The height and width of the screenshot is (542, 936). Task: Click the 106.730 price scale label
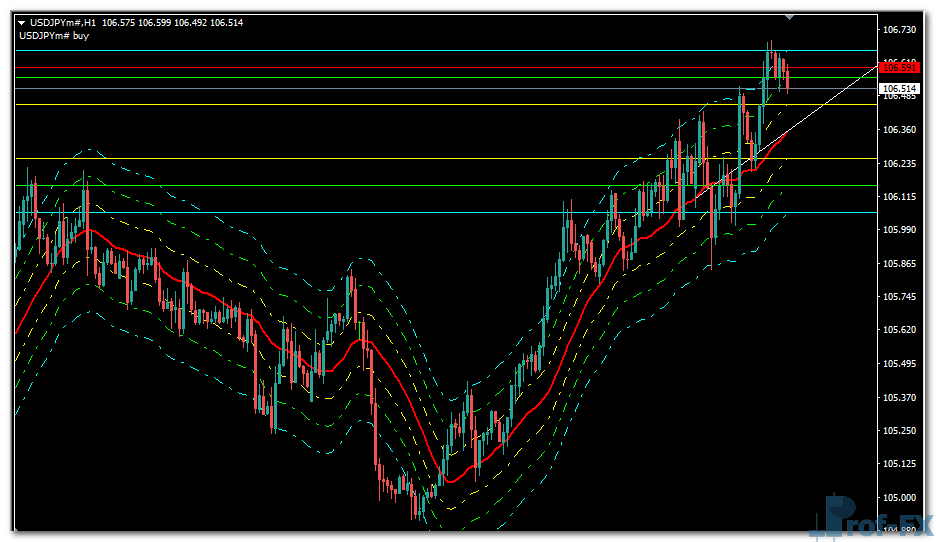900,30
